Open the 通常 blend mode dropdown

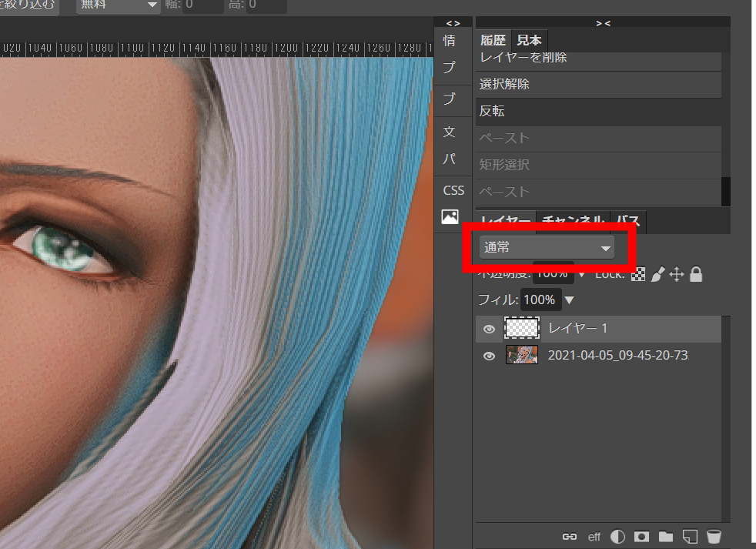[x=547, y=247]
